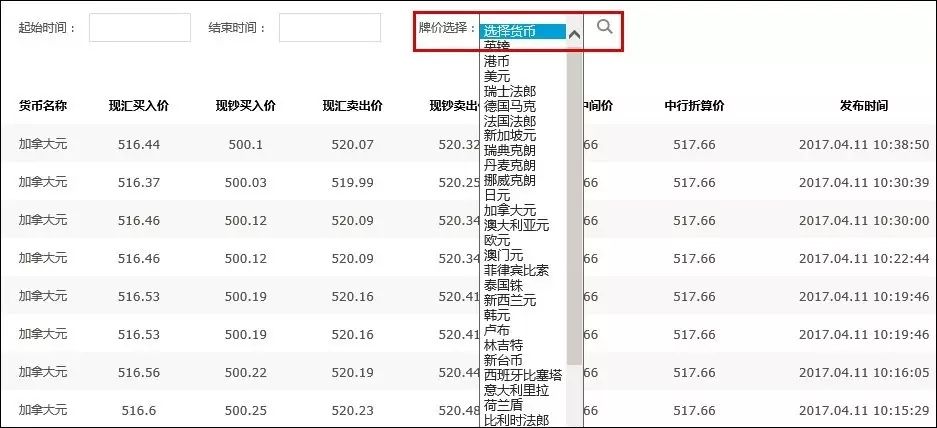Choose 法国法郎 from currency list
Image resolution: width=937 pixels, height=428 pixels.
click(510, 121)
